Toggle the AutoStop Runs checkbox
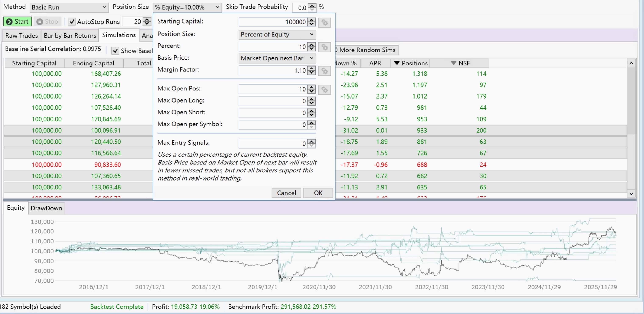This screenshot has width=644, height=314. [72, 22]
